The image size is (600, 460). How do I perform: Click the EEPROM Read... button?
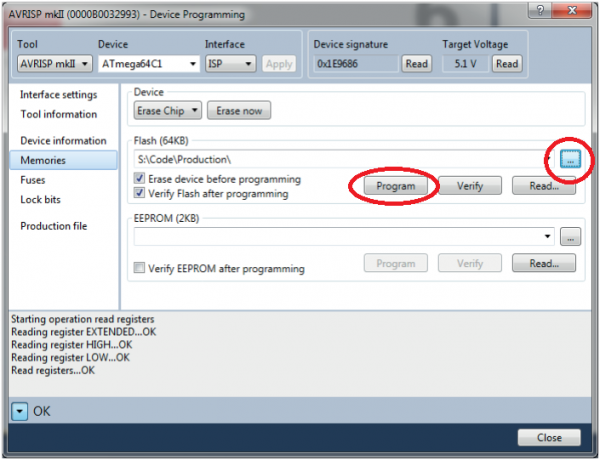click(x=544, y=263)
